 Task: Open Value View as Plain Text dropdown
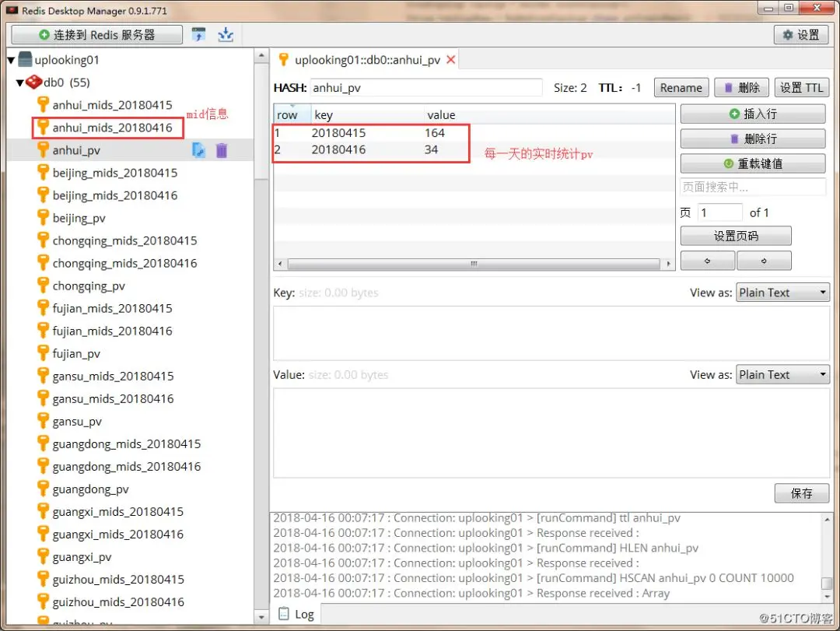tap(782, 375)
